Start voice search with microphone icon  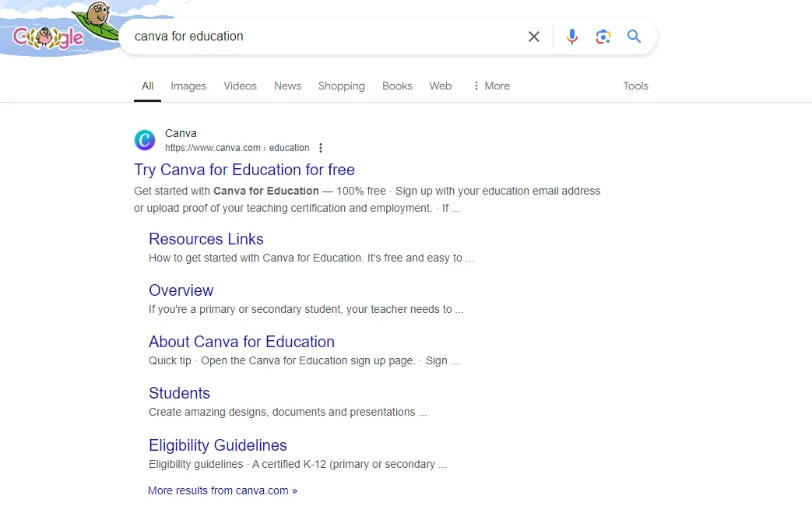[x=571, y=37]
